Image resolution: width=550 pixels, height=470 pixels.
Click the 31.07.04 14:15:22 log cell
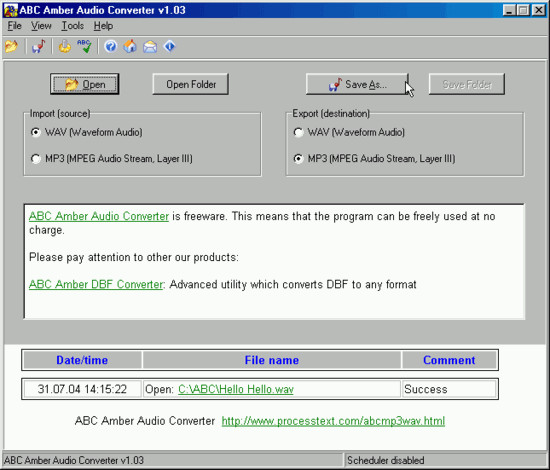(82, 389)
